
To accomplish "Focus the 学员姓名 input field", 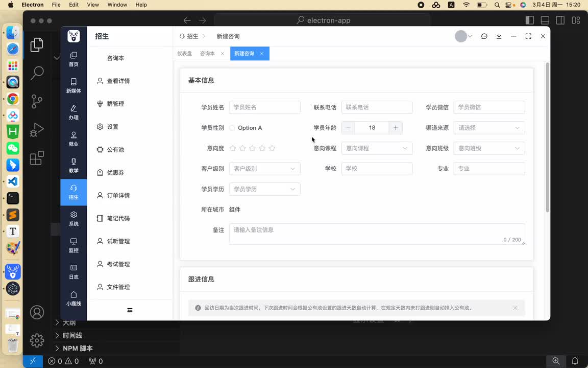I will pos(264,107).
